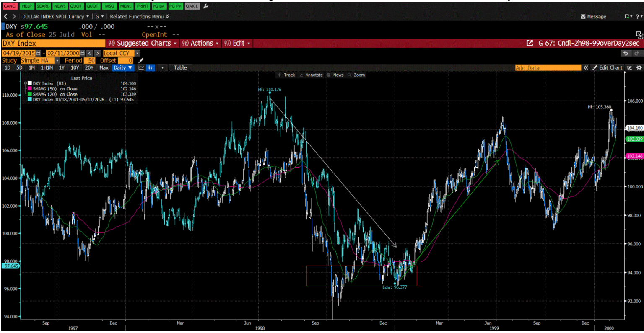644x333 pixels.
Task: Open the Message envelope icon
Action: coord(584,17)
